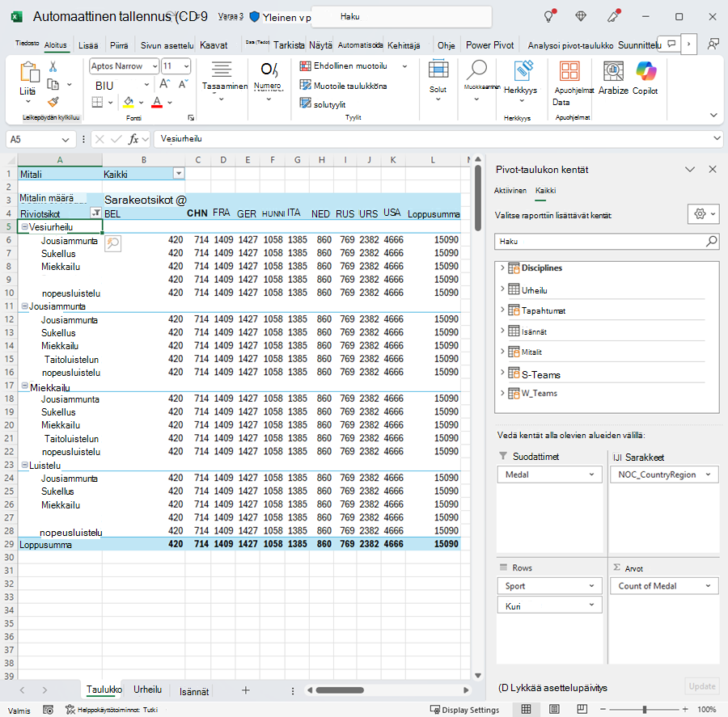Open the Mitali filter dropdown in B1
The width and height of the screenshot is (728, 717).
click(178, 174)
